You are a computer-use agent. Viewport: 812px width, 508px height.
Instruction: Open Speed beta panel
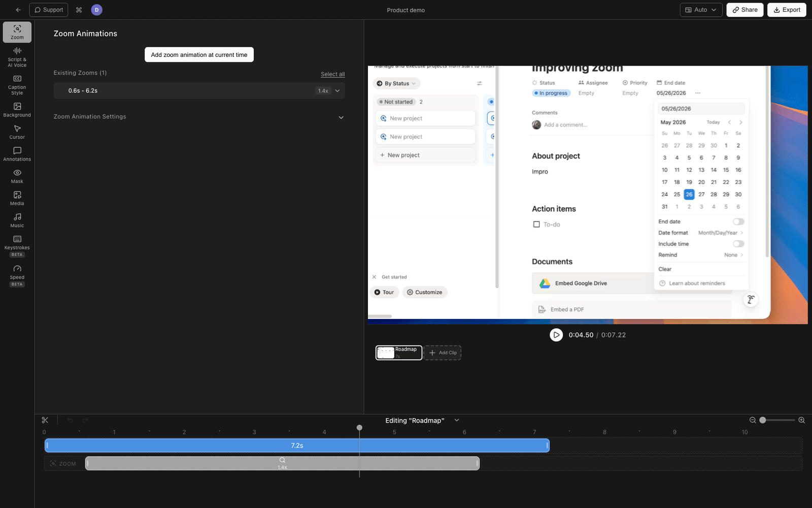click(17, 275)
